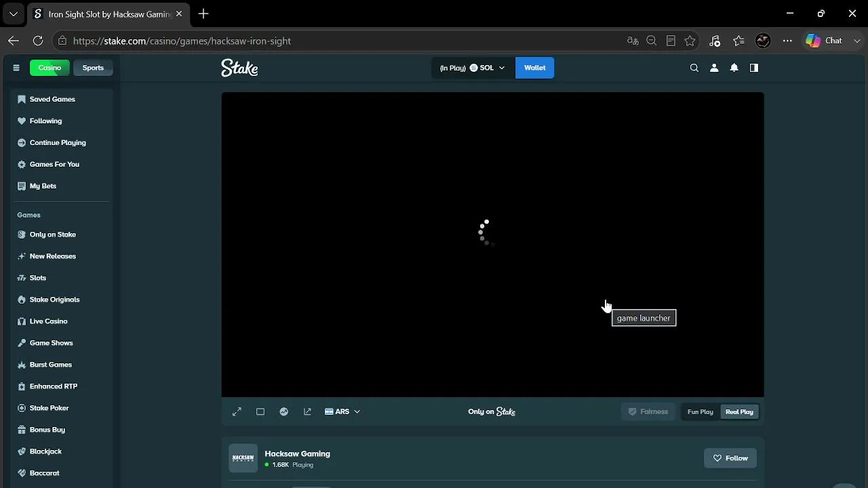
Task: Open the Wallet button
Action: (x=534, y=68)
